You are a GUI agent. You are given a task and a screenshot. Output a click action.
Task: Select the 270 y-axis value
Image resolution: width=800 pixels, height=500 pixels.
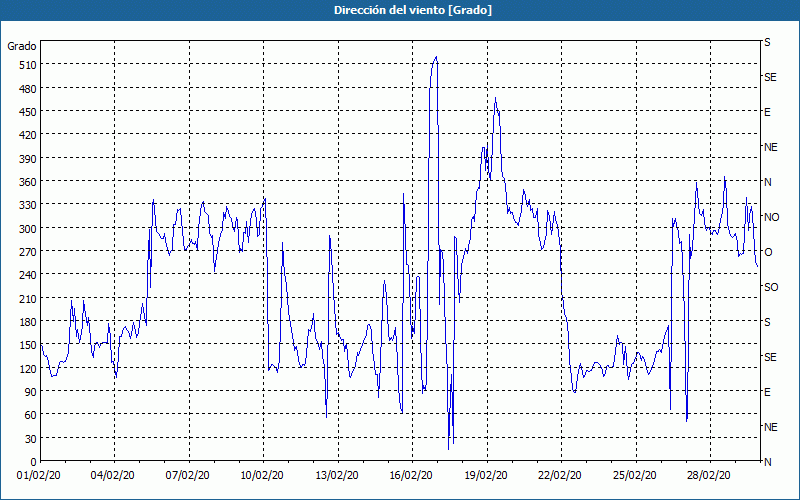click(27, 252)
